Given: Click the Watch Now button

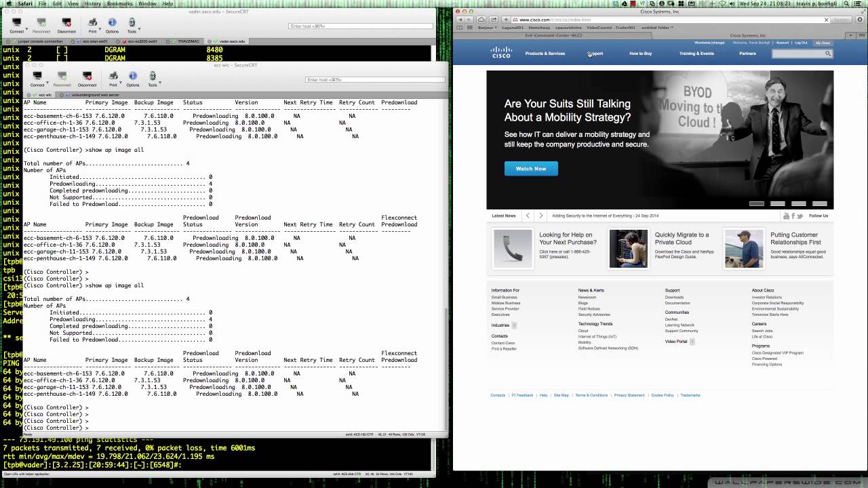Looking at the screenshot, I should (531, 169).
